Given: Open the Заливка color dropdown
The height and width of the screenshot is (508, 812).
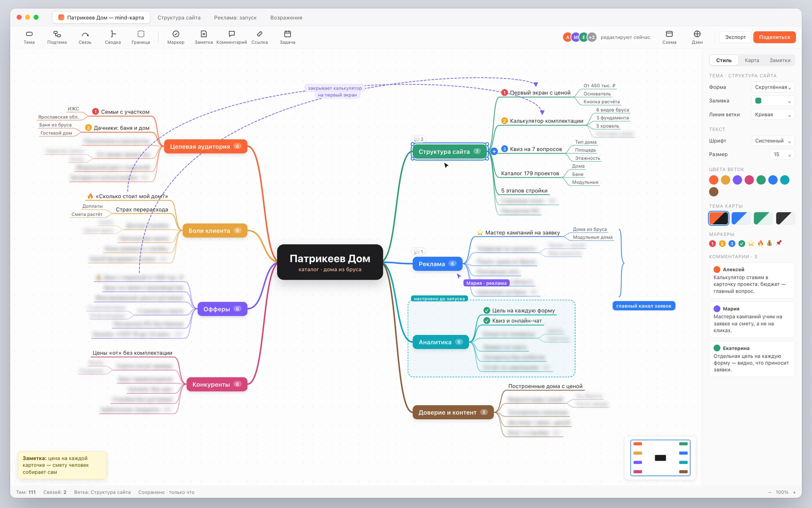Looking at the screenshot, I should pyautogui.click(x=773, y=101).
